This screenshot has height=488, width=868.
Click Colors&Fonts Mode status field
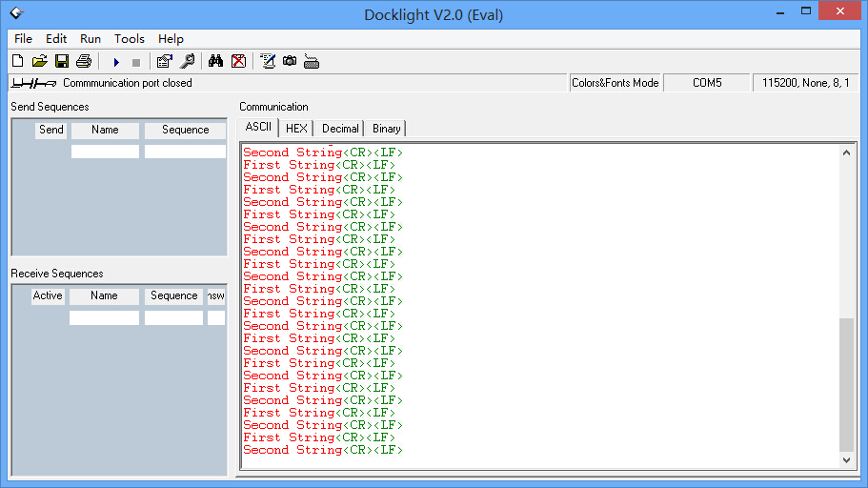tap(615, 83)
